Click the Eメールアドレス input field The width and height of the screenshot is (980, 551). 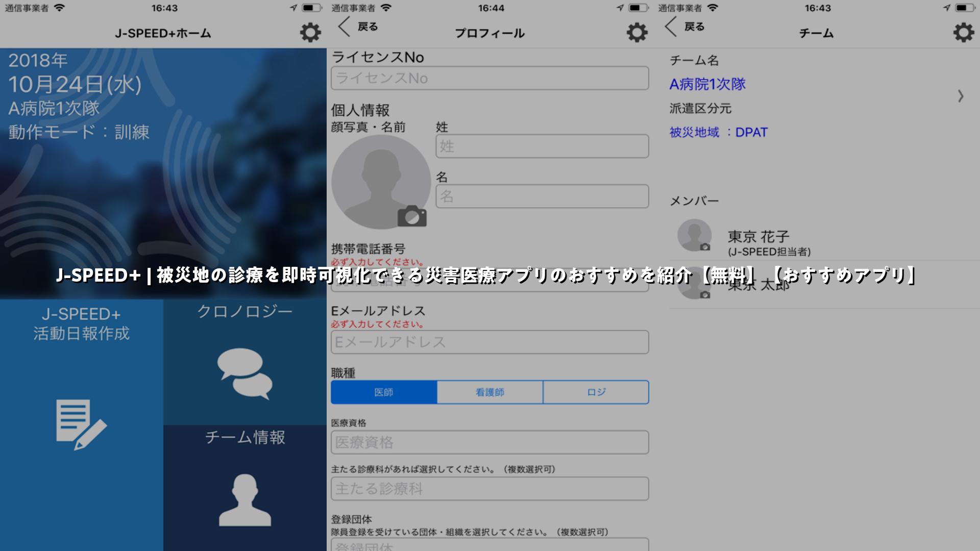tap(490, 342)
